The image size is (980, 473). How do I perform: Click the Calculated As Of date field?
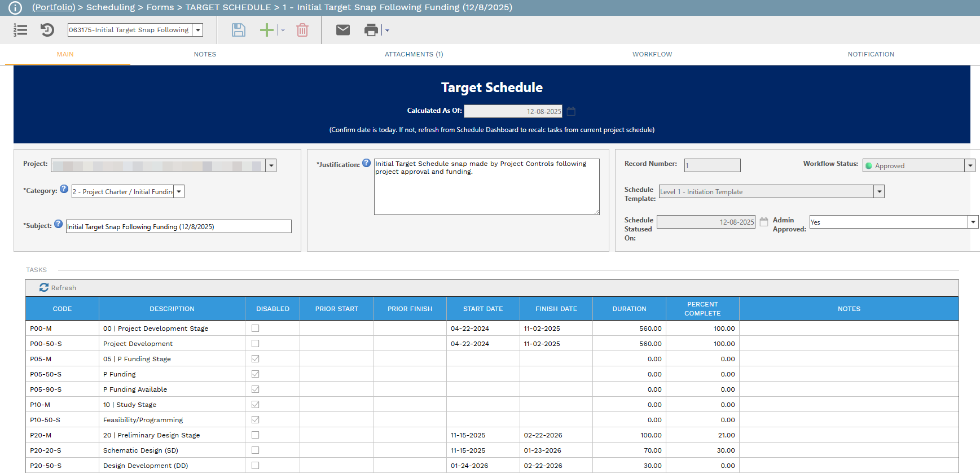coord(513,111)
